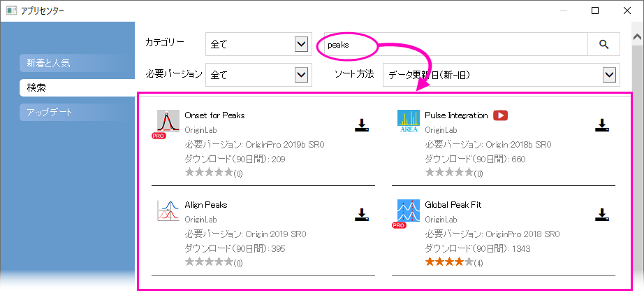This screenshot has width=644, height=291.
Task: Click text 必要バージョン: OriginPro 2019b SR0
Action: pyautogui.click(x=255, y=145)
